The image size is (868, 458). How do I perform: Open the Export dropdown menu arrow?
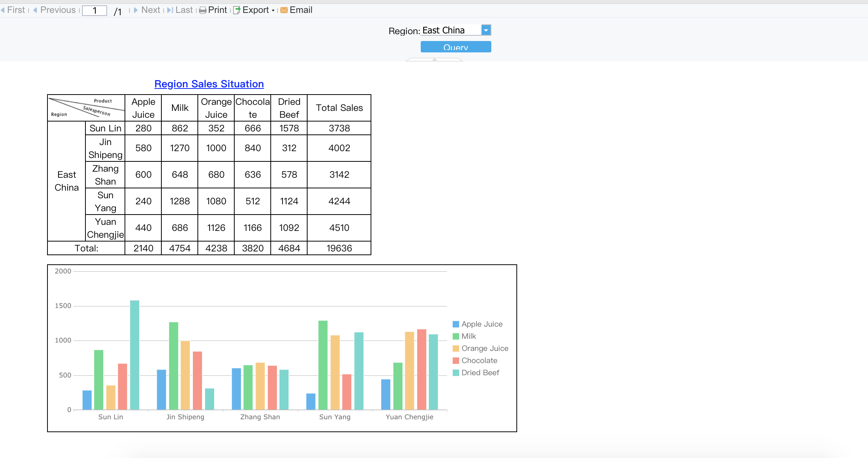273,10
